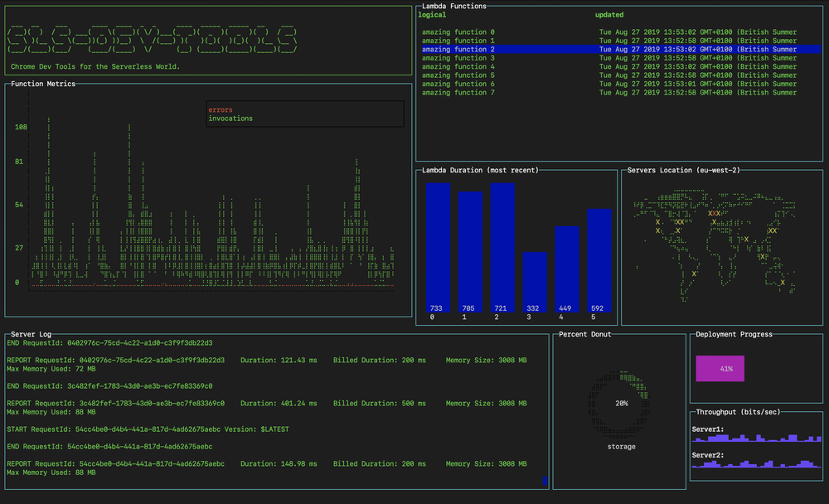
Task: Select the 'amazing function 5' row
Action: pos(621,75)
